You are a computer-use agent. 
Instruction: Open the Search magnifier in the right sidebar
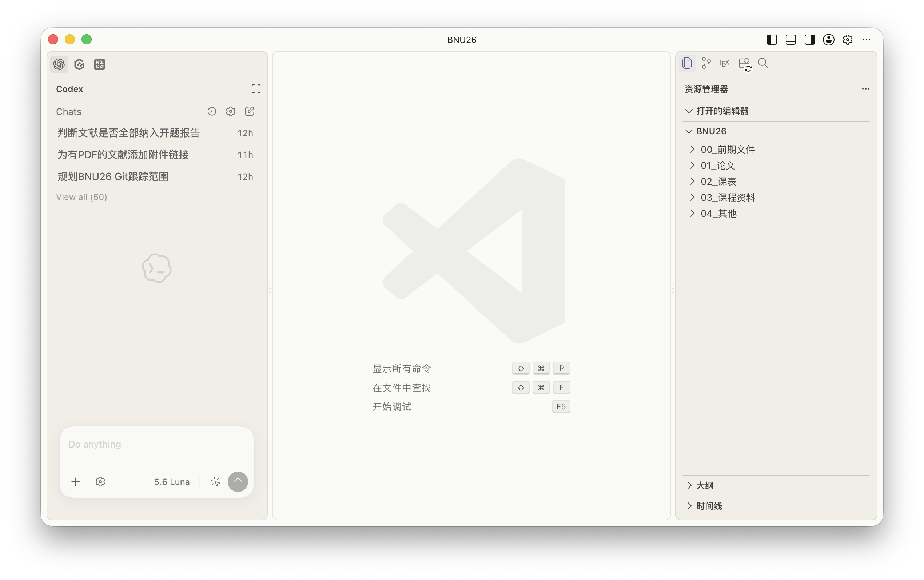point(763,63)
